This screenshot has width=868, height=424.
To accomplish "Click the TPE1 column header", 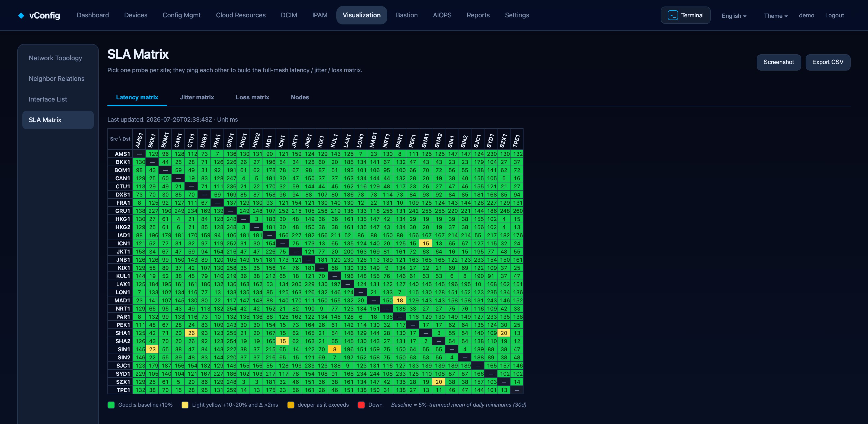I will (516, 139).
